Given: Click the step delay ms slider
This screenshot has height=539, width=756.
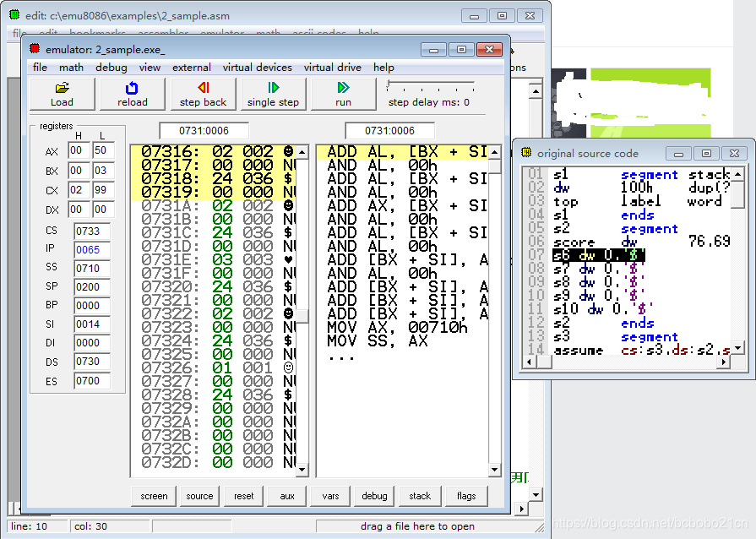Looking at the screenshot, I should (431, 85).
